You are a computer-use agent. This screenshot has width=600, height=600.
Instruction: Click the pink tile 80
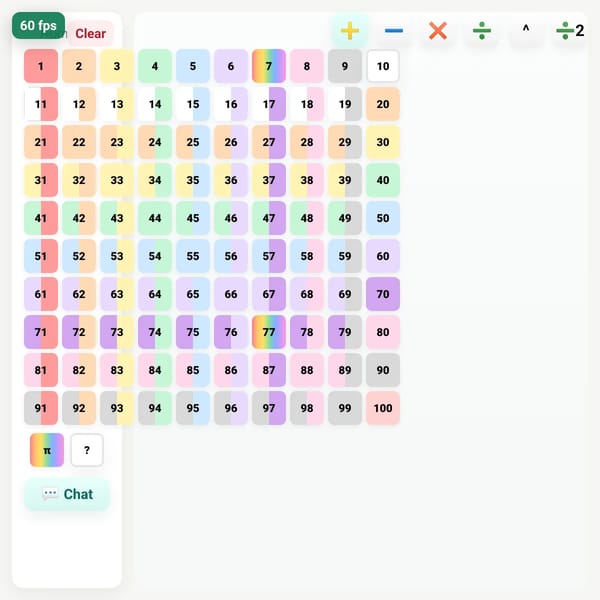pyautogui.click(x=383, y=332)
